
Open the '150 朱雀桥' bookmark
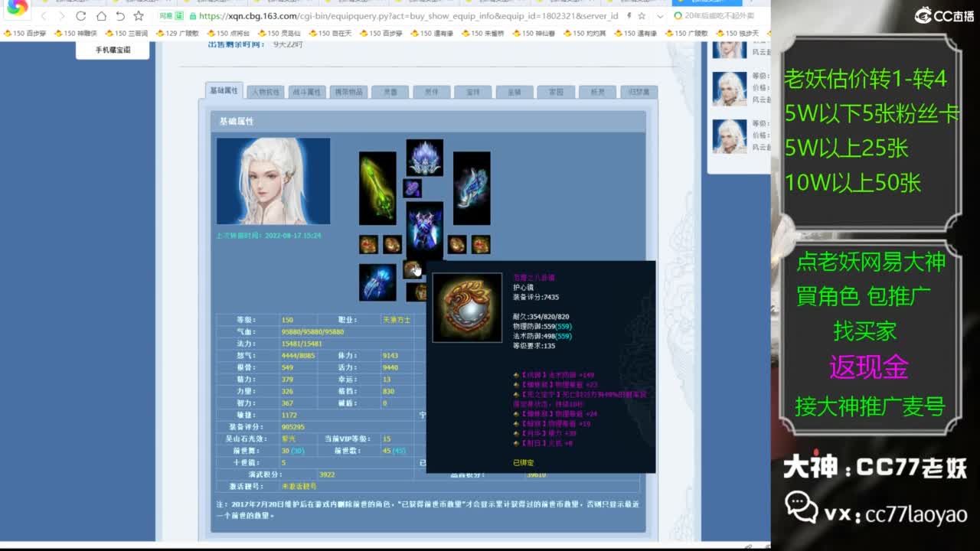(x=482, y=34)
